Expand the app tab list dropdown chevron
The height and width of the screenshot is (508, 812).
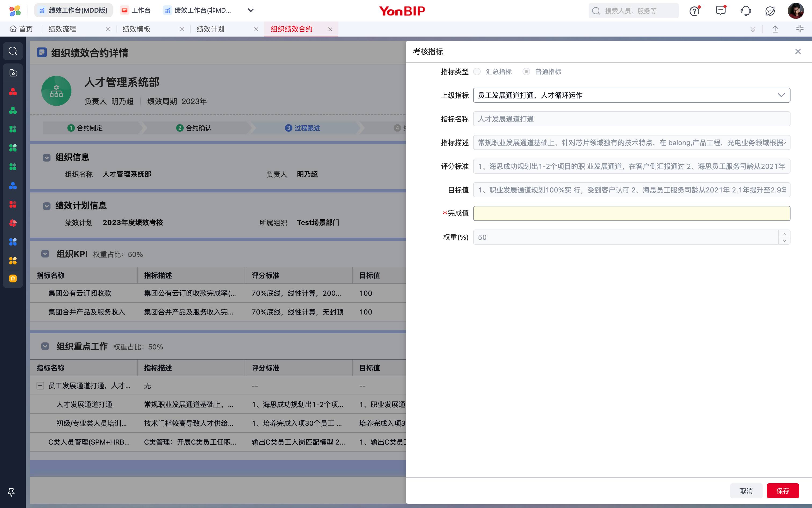tap(251, 10)
